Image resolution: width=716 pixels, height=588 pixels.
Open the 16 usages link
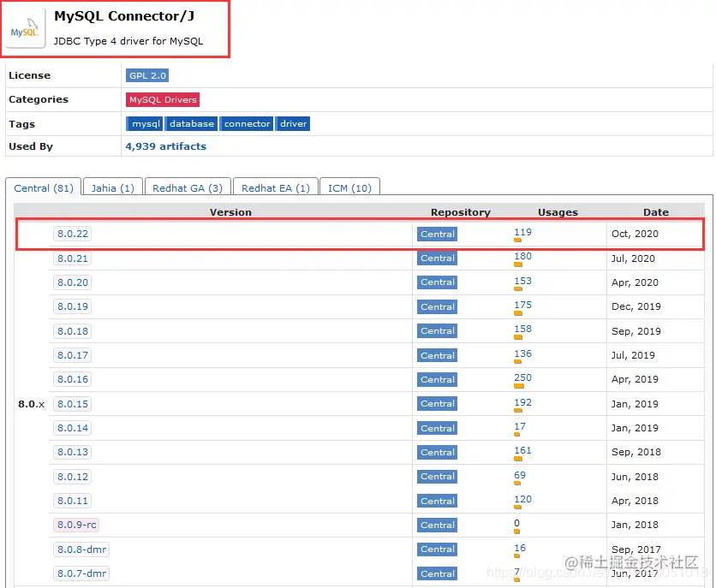[520, 548]
